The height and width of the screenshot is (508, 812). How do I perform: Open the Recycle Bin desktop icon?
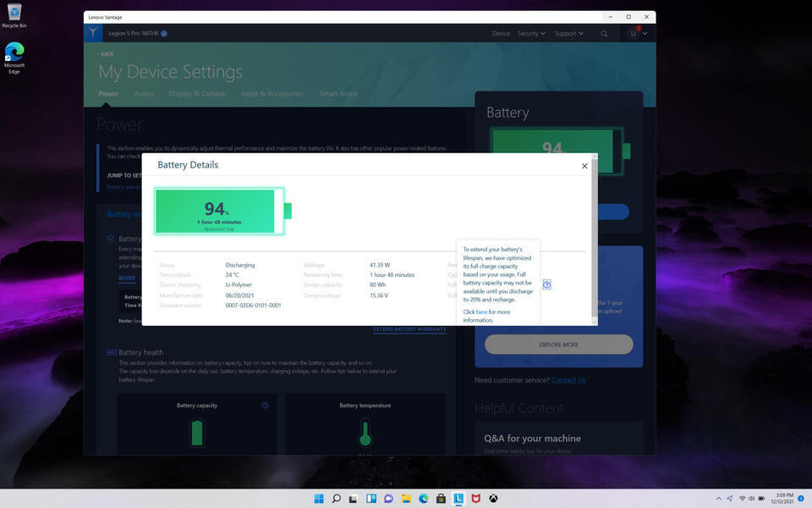point(14,15)
